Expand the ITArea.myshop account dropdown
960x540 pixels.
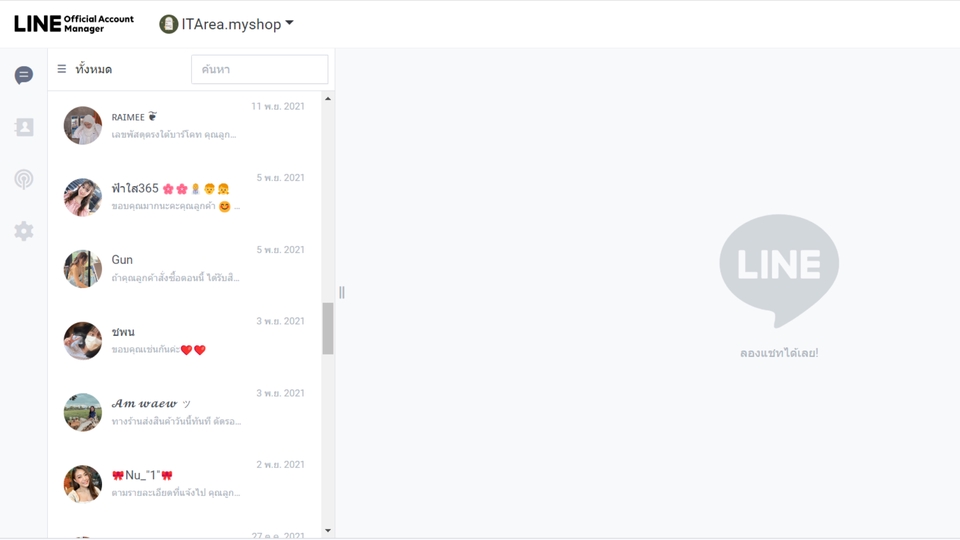point(289,23)
